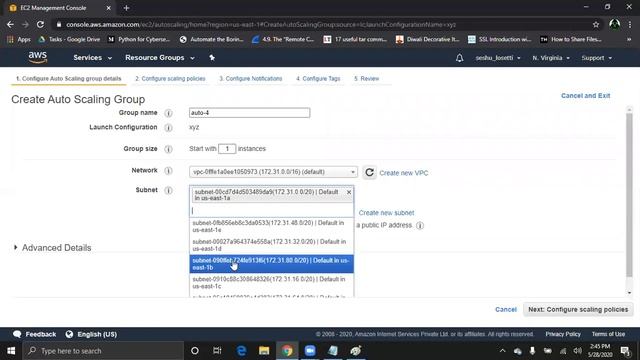Bookmark this page with star icon

point(596,24)
